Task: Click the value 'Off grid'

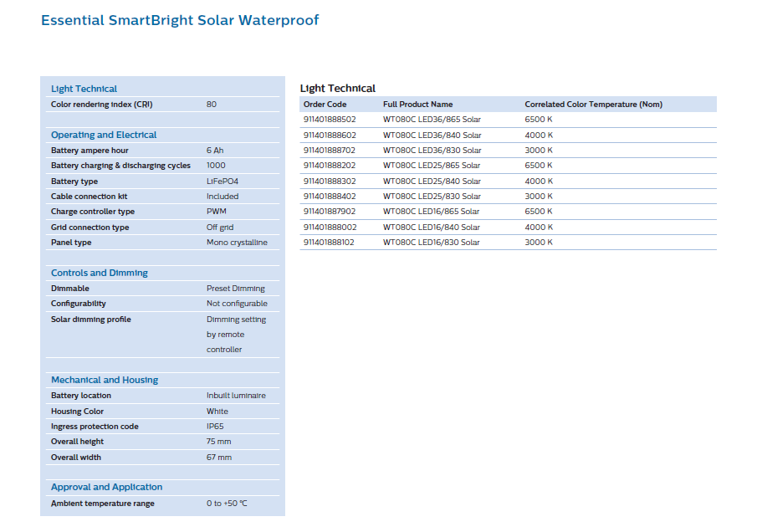Action: [220, 227]
